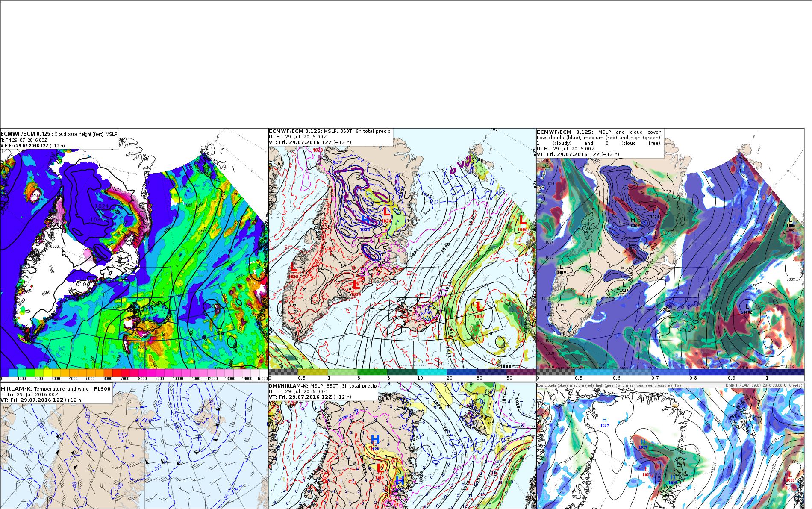The height and width of the screenshot is (509, 812).
Task: Click the red L 1005 marker on 6h precip map
Action: point(522,223)
